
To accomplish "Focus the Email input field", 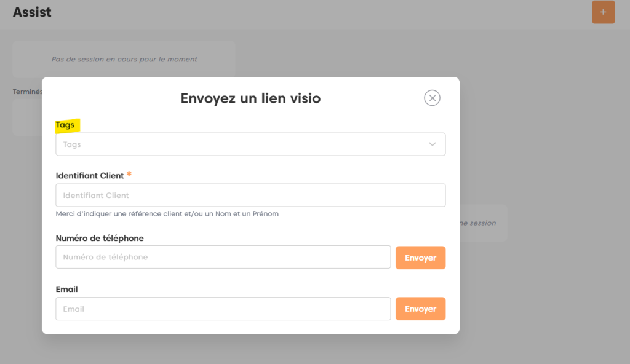I will click(x=223, y=309).
